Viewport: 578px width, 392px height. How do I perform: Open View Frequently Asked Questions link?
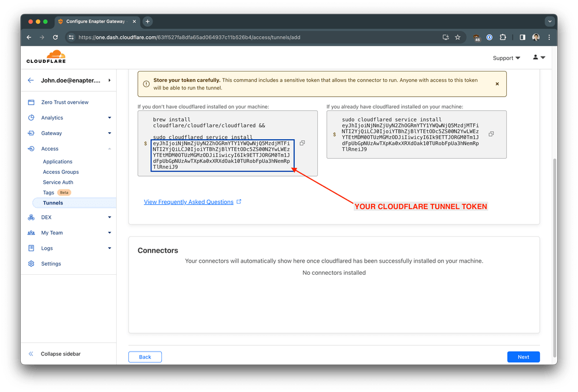(x=188, y=203)
